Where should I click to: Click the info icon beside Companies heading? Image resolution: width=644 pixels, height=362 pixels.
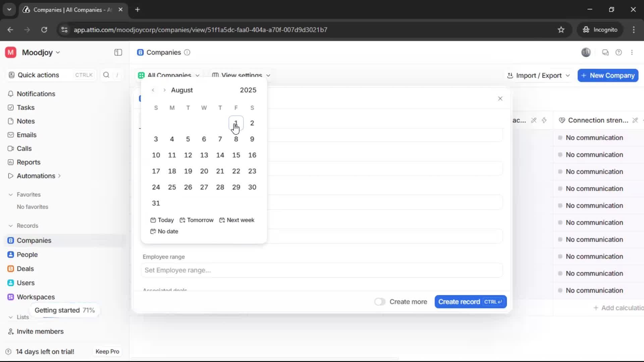186,53
